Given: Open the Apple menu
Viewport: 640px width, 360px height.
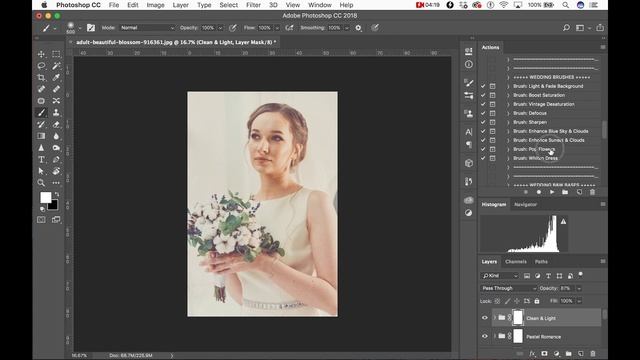Looking at the screenshot, I should tap(44, 5).
